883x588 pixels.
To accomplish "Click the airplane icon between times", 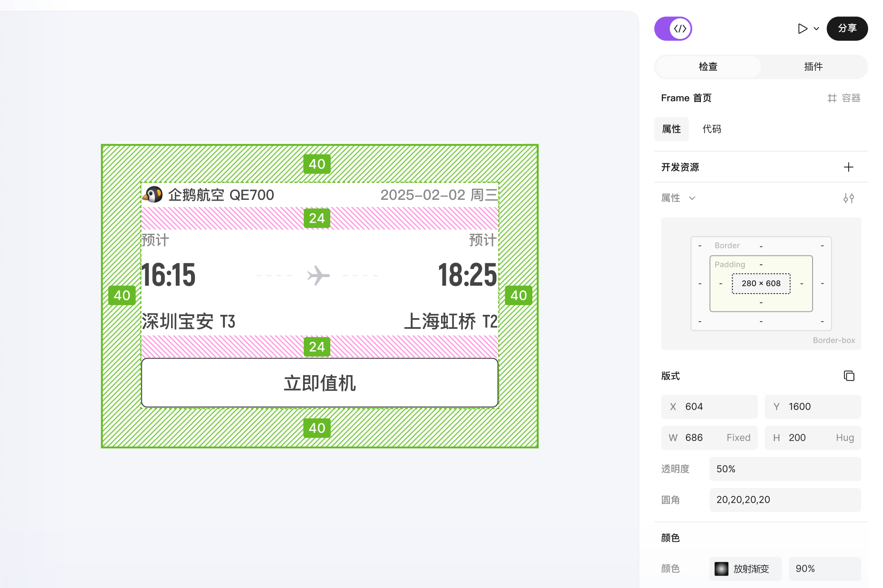I will click(318, 275).
